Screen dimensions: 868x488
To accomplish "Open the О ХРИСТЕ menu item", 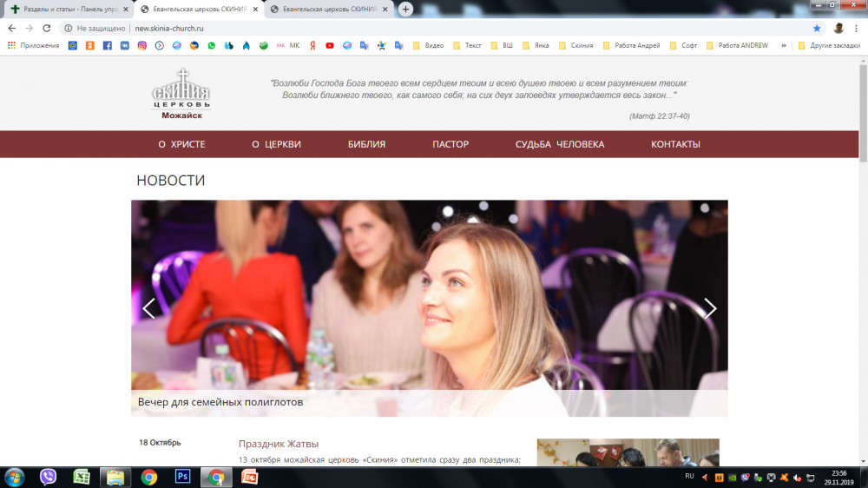I will (181, 144).
